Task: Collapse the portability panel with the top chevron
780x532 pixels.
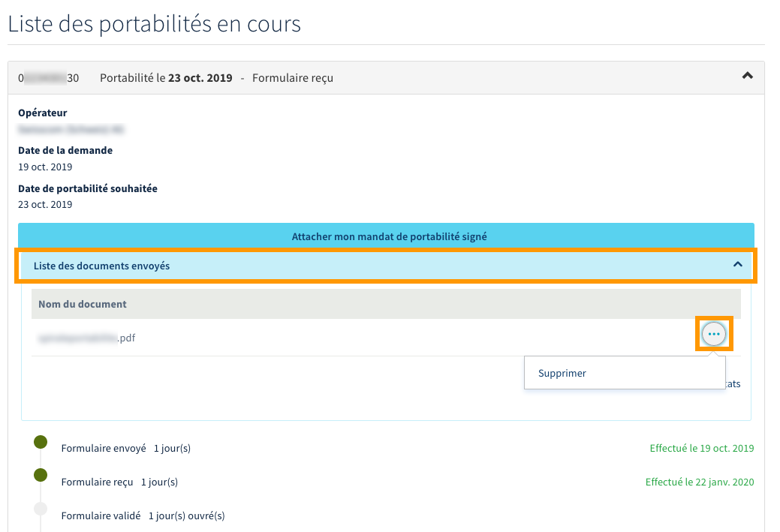Action: (x=747, y=76)
